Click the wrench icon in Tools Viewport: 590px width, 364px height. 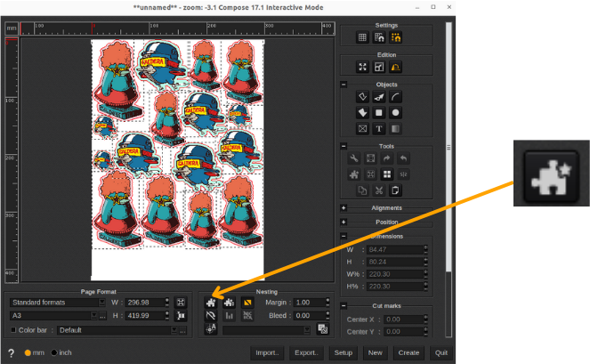coord(353,159)
